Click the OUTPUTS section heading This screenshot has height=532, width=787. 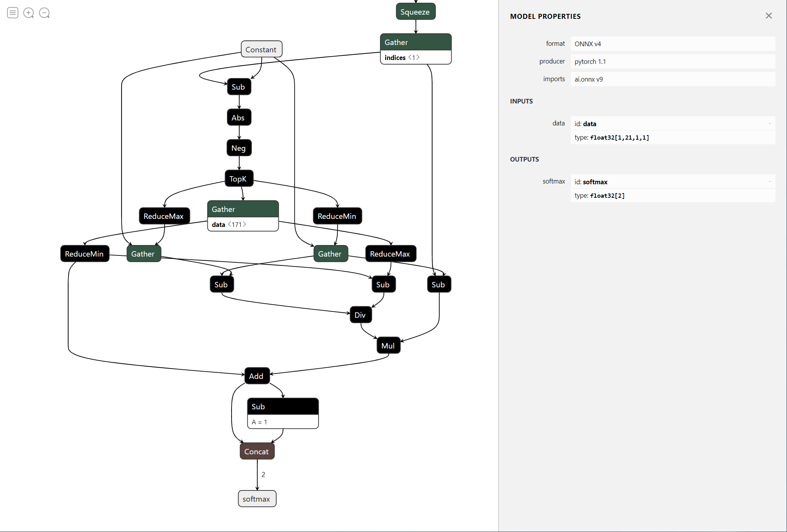[x=524, y=159]
